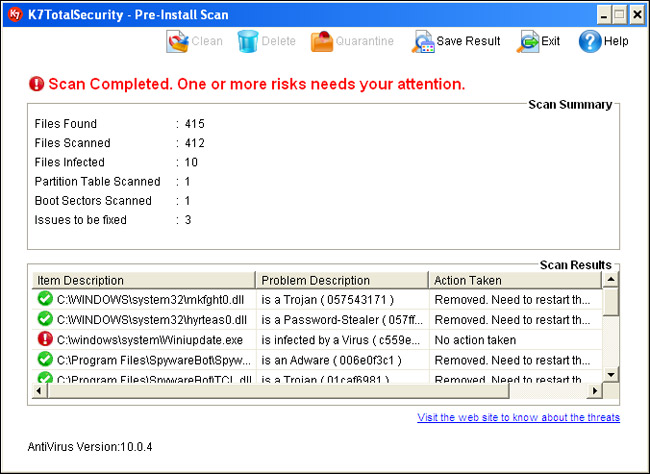Click green check icon for hyrteas0.dll
The width and height of the screenshot is (650, 474).
[44, 319]
